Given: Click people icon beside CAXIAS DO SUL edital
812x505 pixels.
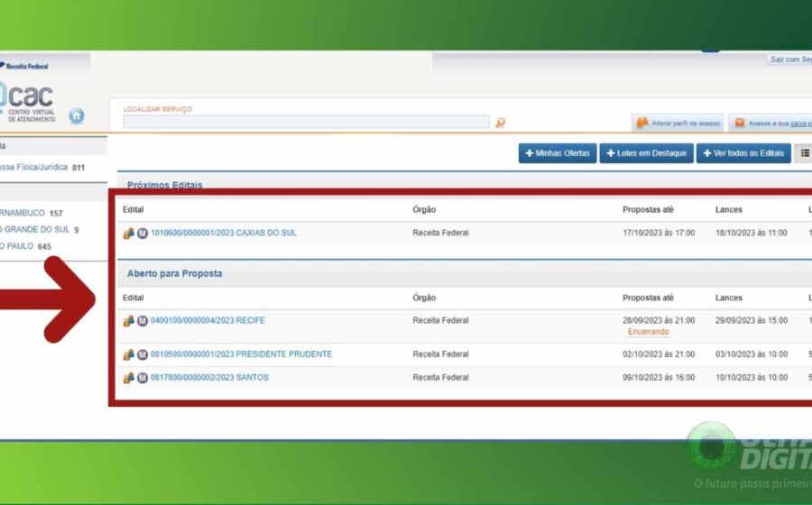Looking at the screenshot, I should pyautogui.click(x=128, y=234).
